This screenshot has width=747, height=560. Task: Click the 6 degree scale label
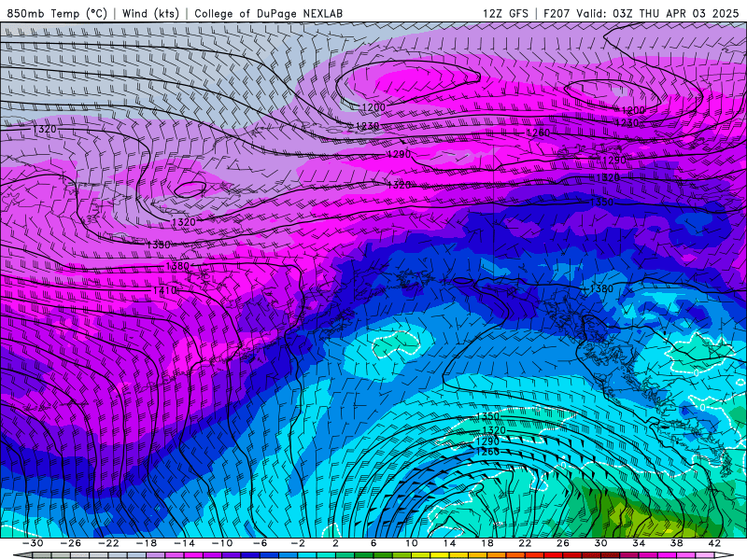[x=373, y=543]
